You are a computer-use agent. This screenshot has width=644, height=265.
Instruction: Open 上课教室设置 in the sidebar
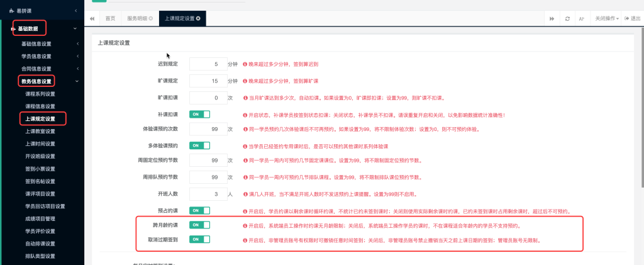[40, 132]
